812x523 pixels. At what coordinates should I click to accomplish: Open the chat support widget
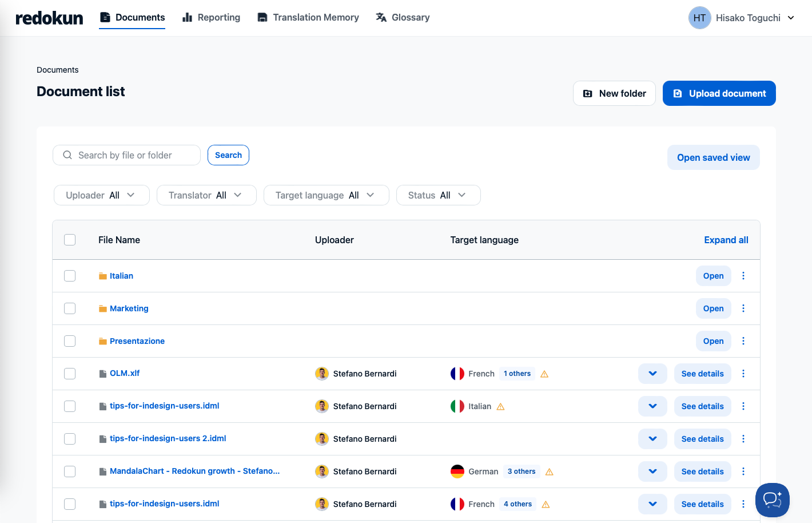pyautogui.click(x=772, y=500)
